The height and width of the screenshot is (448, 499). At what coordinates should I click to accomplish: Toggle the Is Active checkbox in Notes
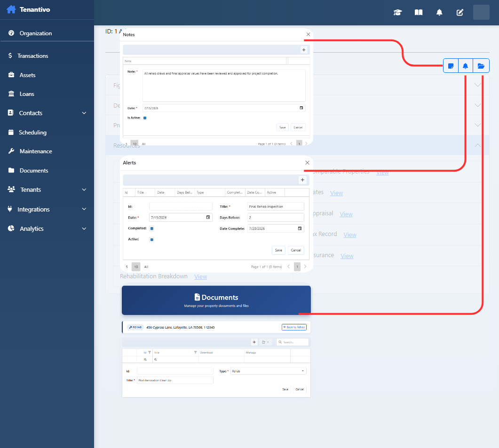pos(145,118)
